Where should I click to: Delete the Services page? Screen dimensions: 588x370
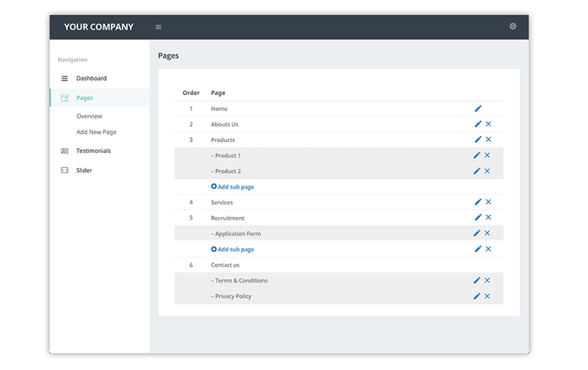[488, 202]
